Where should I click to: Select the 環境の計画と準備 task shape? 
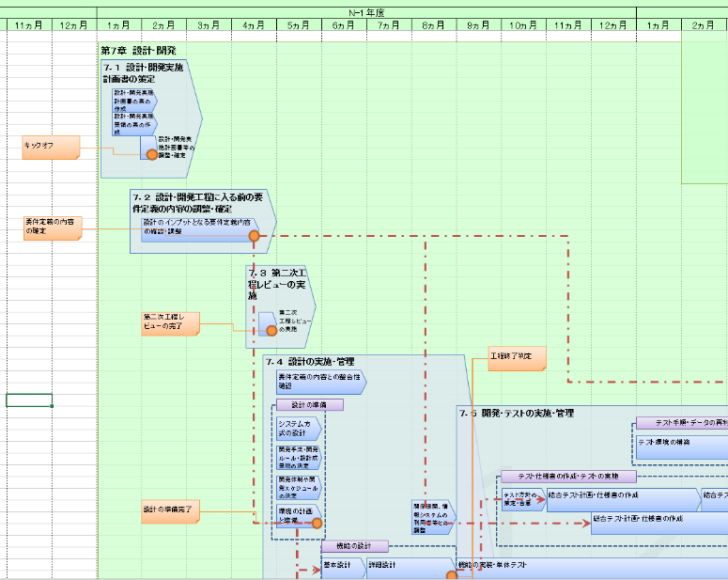coord(299,516)
